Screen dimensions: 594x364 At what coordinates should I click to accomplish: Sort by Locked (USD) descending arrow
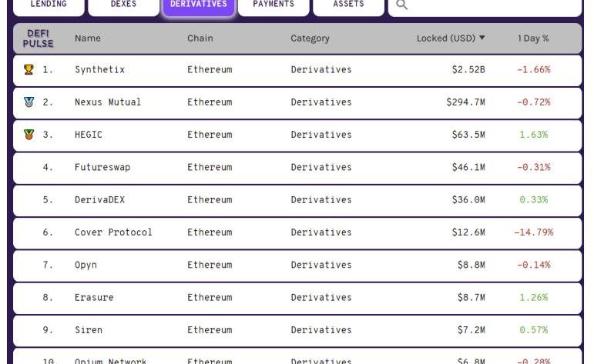[x=482, y=38]
